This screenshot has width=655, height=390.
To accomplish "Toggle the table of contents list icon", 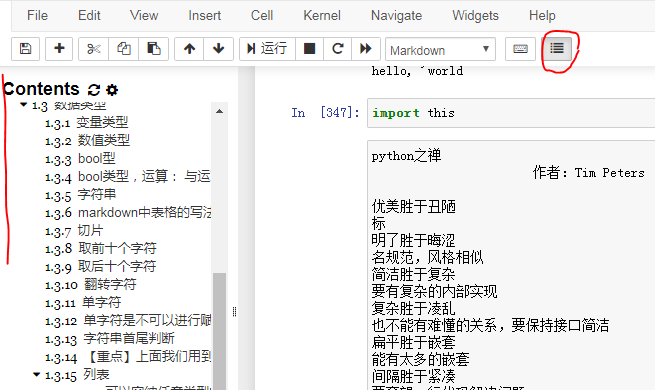I will coord(557,48).
